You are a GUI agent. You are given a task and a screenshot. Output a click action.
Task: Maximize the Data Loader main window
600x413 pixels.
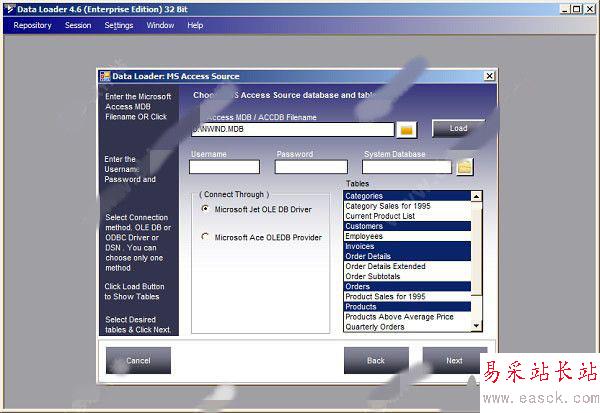tap(577, 9)
